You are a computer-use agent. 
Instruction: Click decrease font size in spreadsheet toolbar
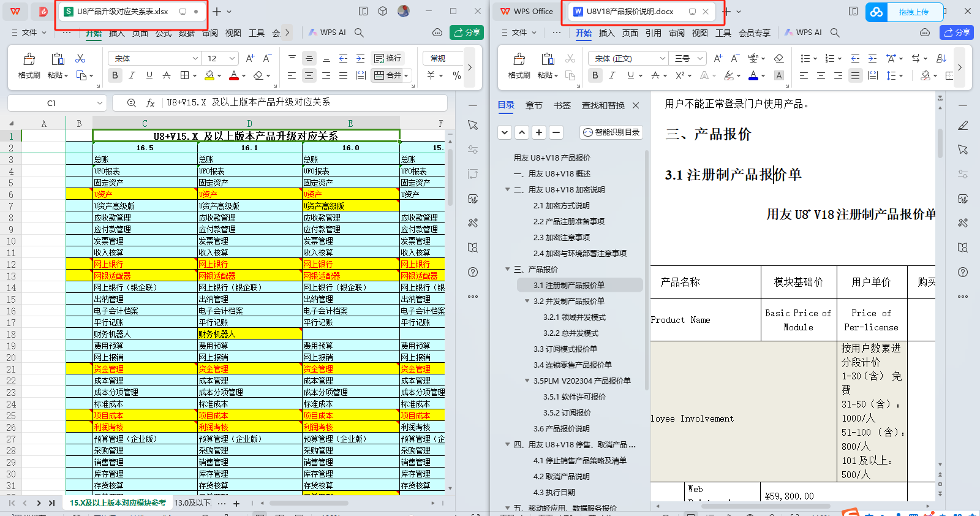267,58
